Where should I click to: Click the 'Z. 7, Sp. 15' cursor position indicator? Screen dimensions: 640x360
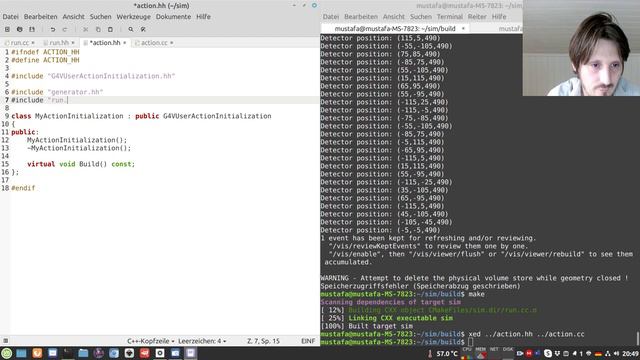[263, 341]
